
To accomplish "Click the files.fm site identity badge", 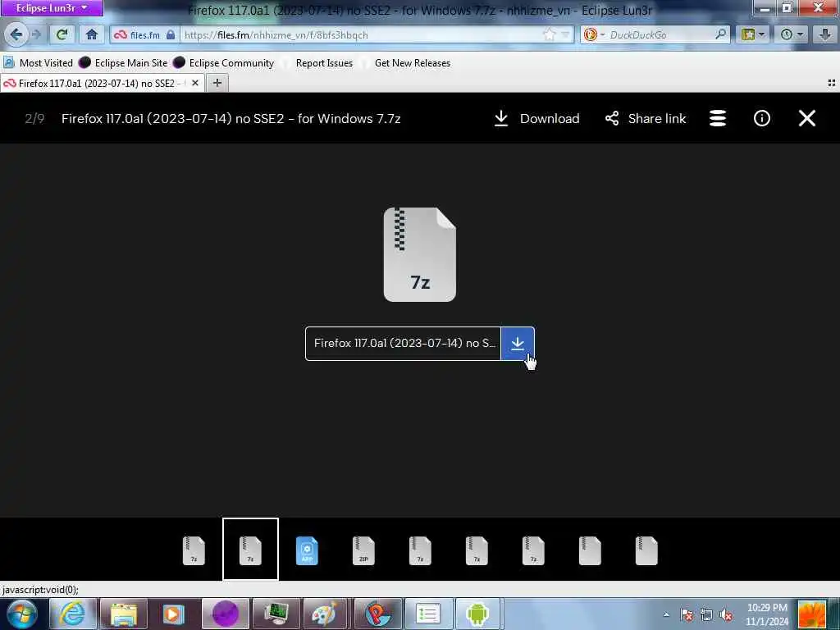I will (x=144, y=34).
